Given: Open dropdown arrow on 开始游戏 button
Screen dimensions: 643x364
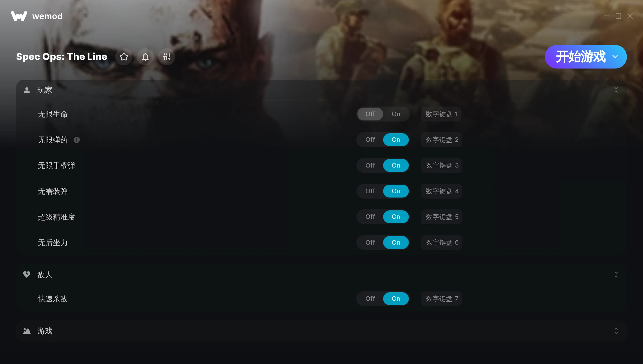Looking at the screenshot, I should pos(615,57).
